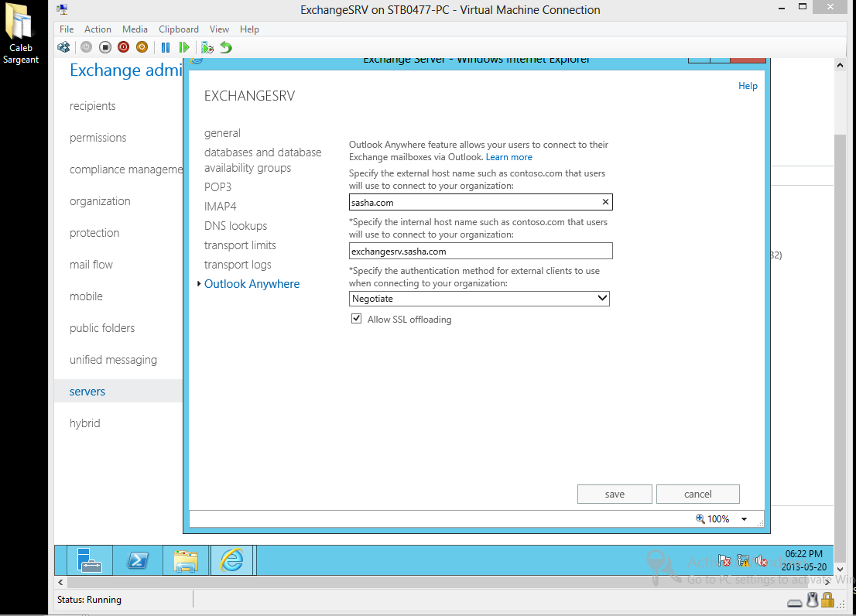Click the save button

coord(615,494)
